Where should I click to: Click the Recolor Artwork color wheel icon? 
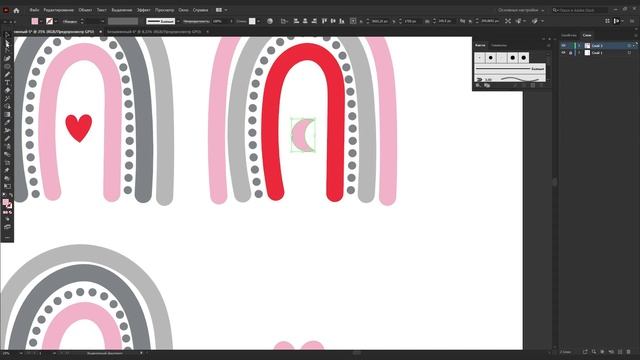(270, 21)
